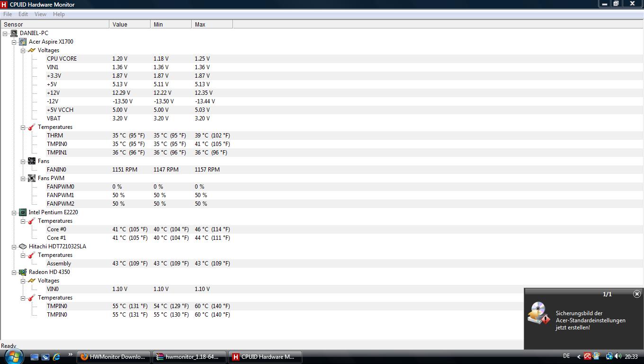Switch to the hwmonitor_1.18-64 archive taskbar button
This screenshot has height=364, width=644.
(189, 357)
